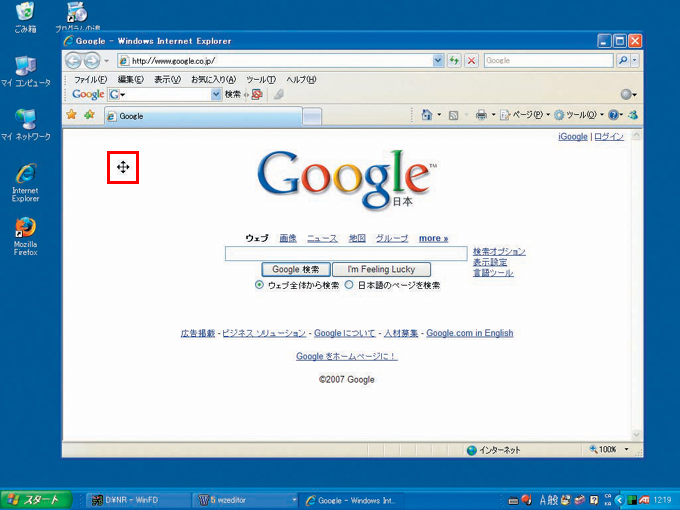
Task: Click the ATI icon in system tray
Action: pos(644,500)
